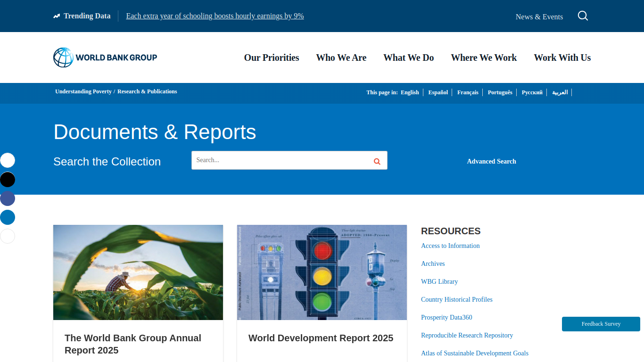Screen dimensions: 644x362
Task: Click the white outlined share circle
Action: click(8, 236)
